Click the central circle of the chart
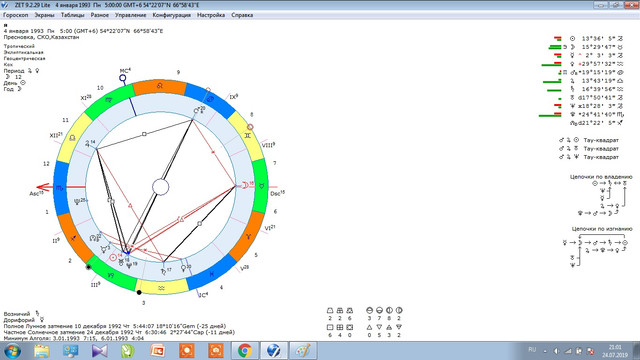Image resolution: width=640 pixels, height=360 pixels. click(x=160, y=187)
